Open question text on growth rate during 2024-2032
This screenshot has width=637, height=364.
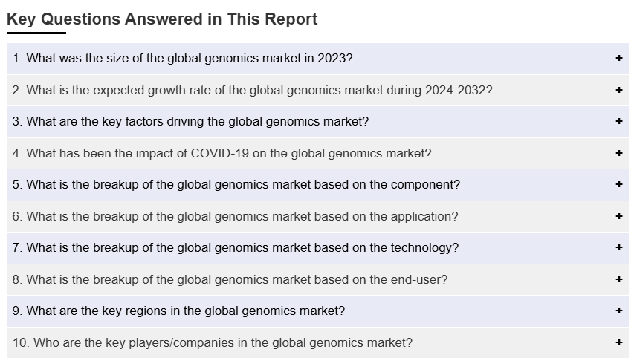click(252, 90)
